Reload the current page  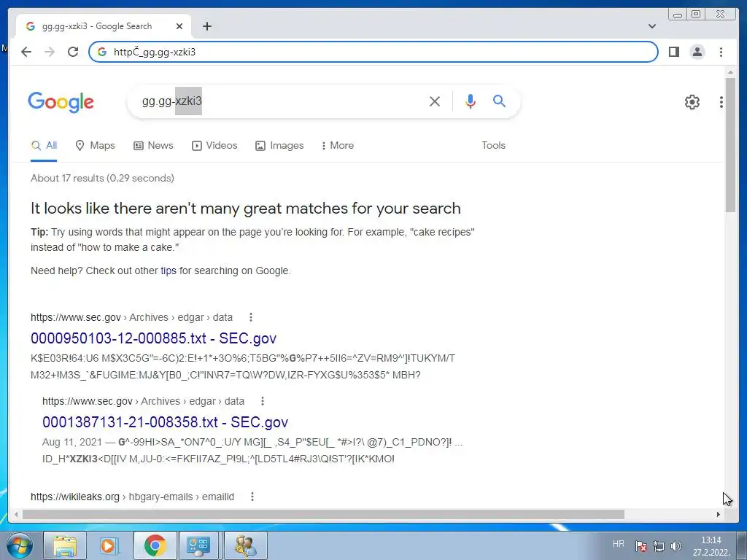(73, 52)
